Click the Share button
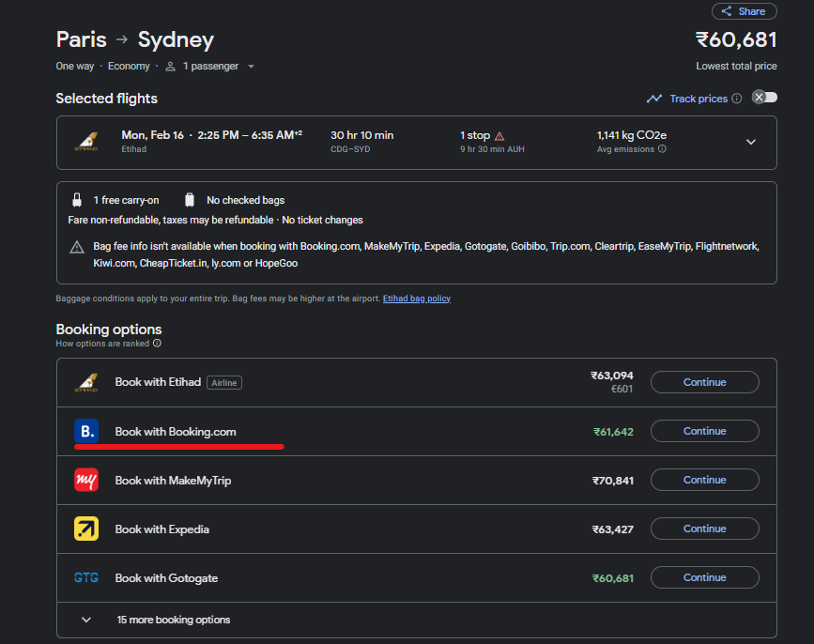Viewport: 814px width, 644px height. [x=744, y=11]
